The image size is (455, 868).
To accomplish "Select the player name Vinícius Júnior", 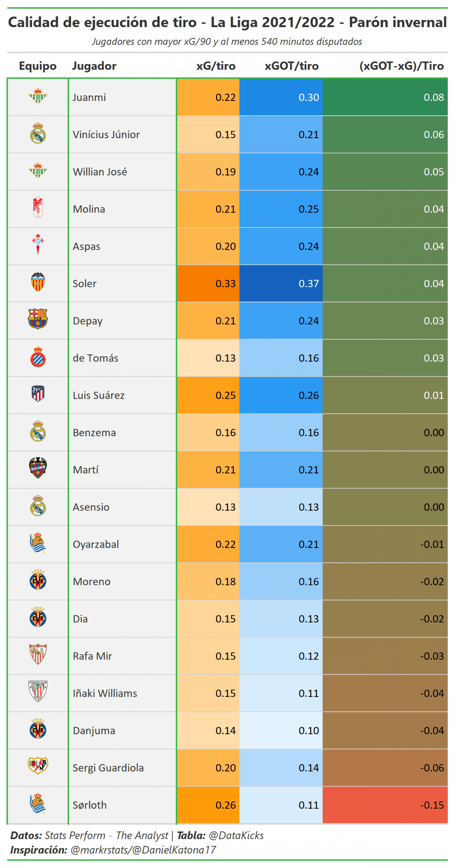I will [x=106, y=135].
